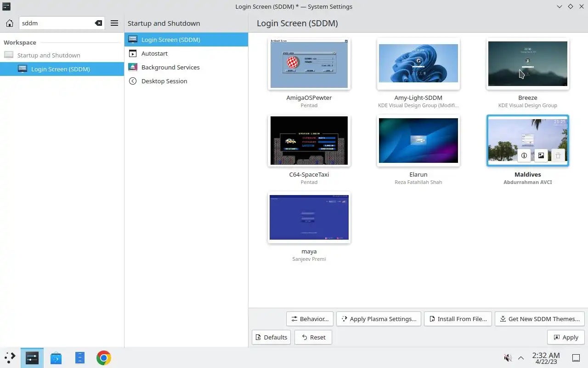Click Install From File button
The width and height of the screenshot is (588, 368).
(x=458, y=319)
